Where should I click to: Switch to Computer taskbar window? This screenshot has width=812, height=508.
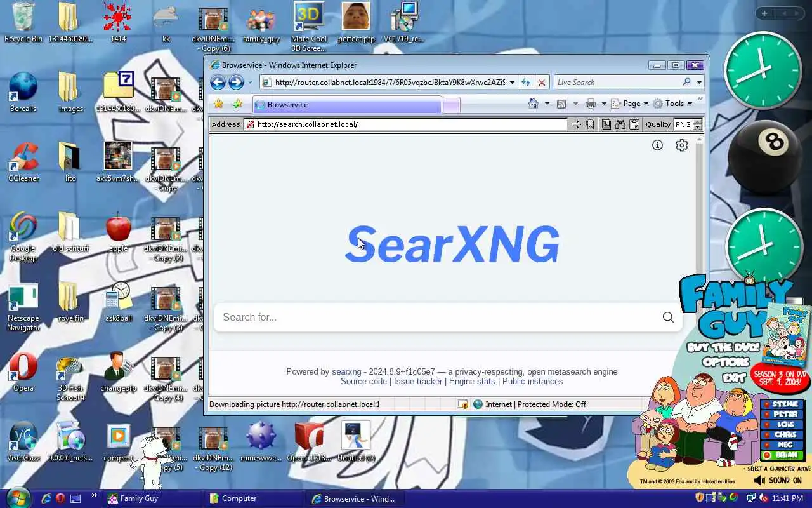pos(255,498)
